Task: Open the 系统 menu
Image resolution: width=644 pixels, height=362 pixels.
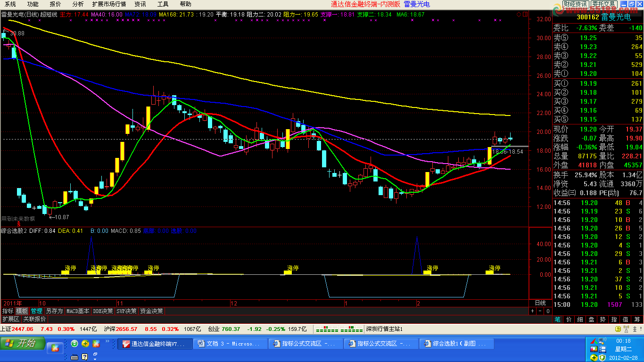Action: [x=10, y=4]
